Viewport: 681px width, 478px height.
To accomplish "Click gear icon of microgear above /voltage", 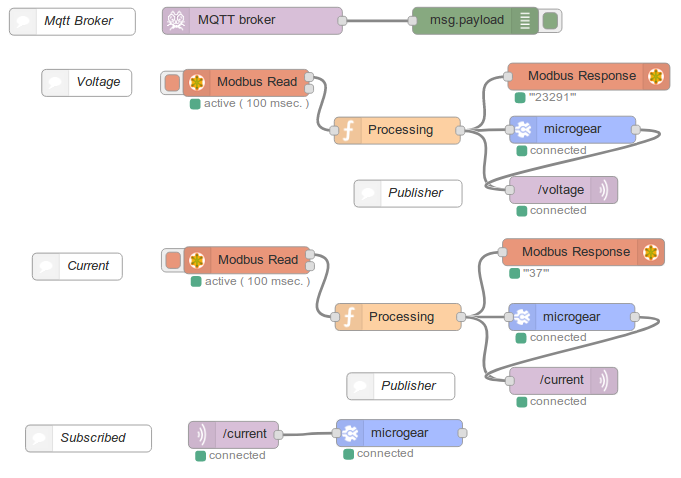I will (x=523, y=129).
